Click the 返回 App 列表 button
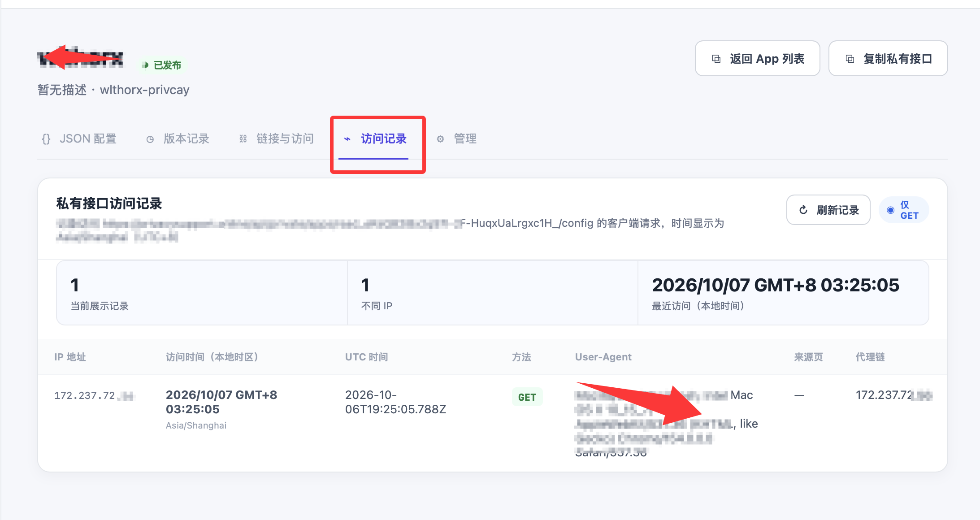 757,59
